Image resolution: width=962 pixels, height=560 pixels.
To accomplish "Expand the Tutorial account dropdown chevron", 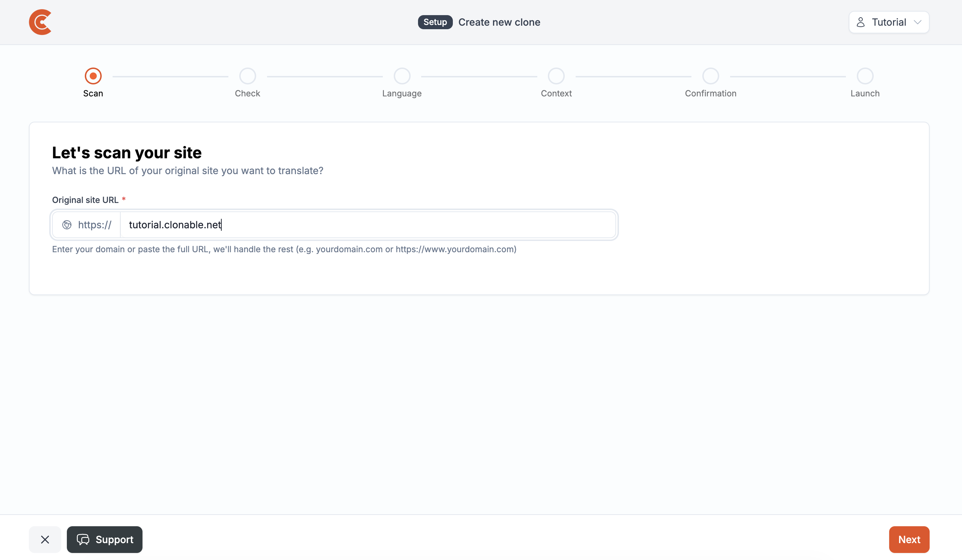I will pos(918,22).
